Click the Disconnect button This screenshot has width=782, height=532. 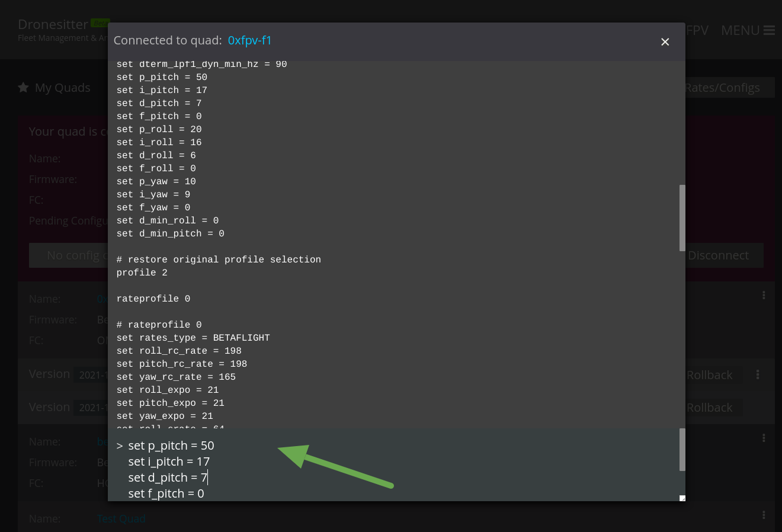coord(719,255)
